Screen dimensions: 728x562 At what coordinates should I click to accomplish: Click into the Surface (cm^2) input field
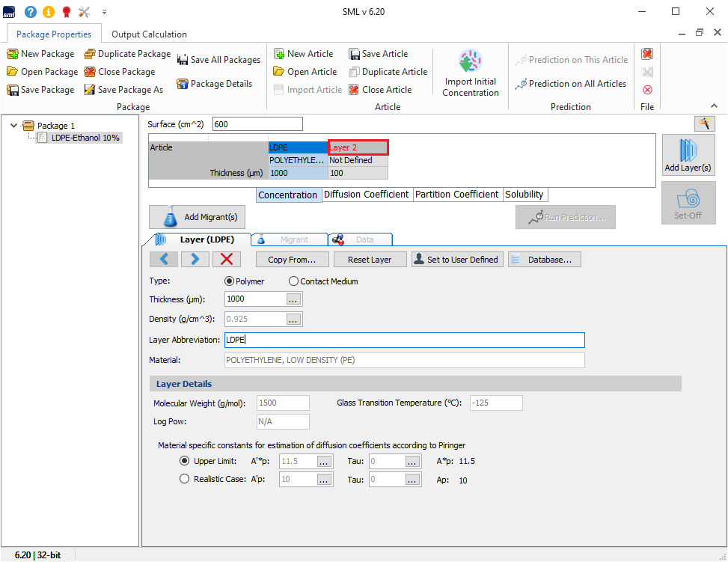point(257,124)
